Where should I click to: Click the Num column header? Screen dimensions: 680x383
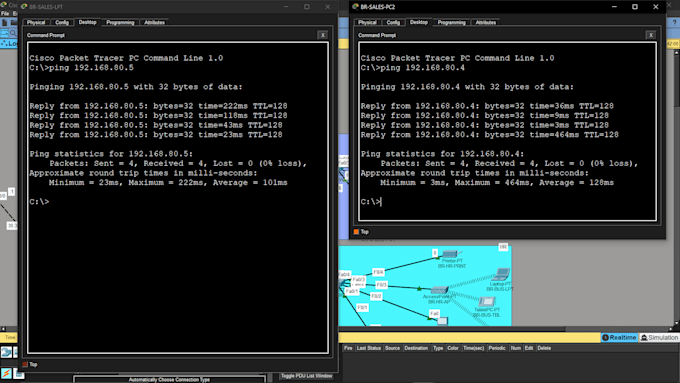pyautogui.click(x=515, y=348)
